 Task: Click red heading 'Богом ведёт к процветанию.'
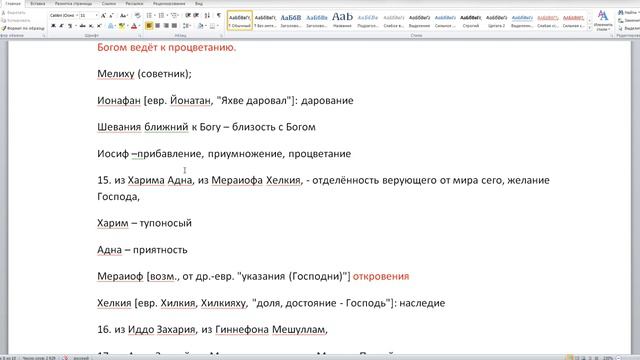pos(167,47)
